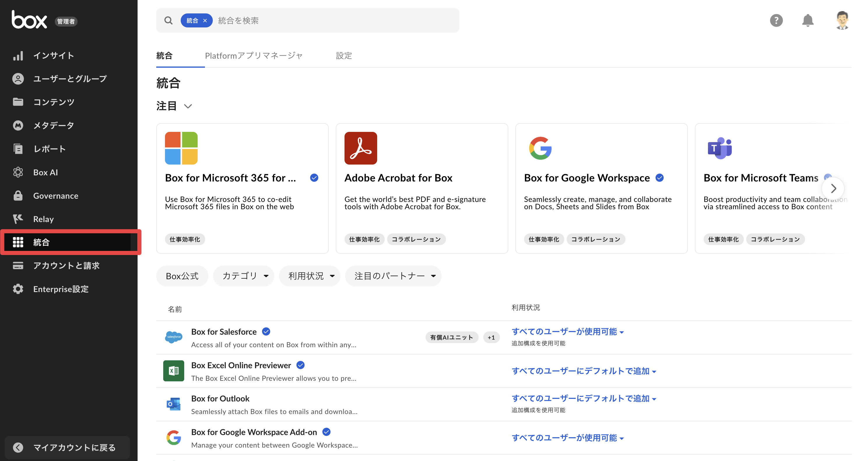Click the Salesforce cloud icon

(x=173, y=337)
